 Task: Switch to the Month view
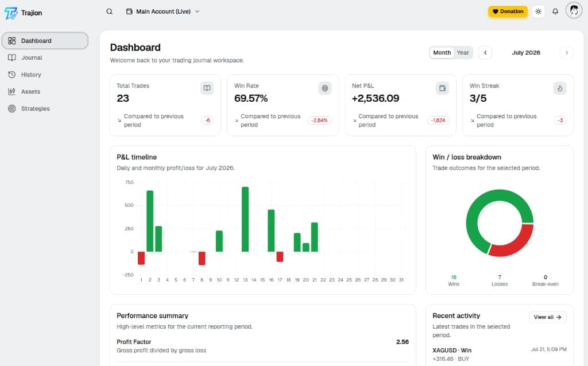tap(442, 52)
